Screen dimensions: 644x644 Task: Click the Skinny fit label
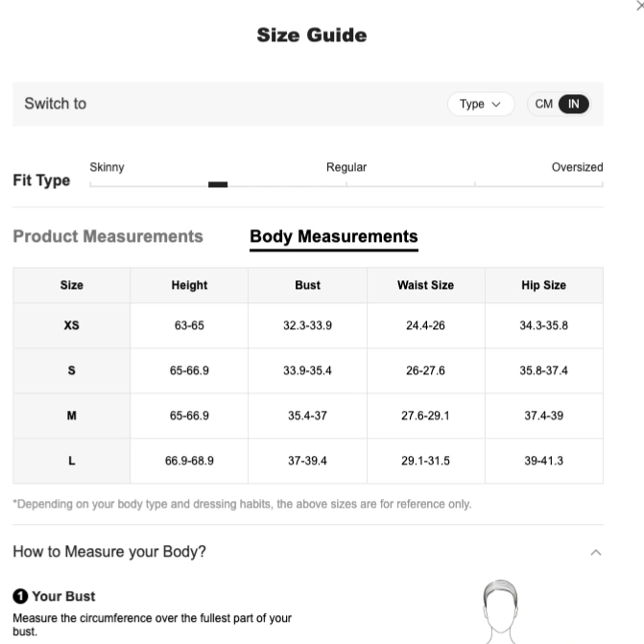point(107,167)
